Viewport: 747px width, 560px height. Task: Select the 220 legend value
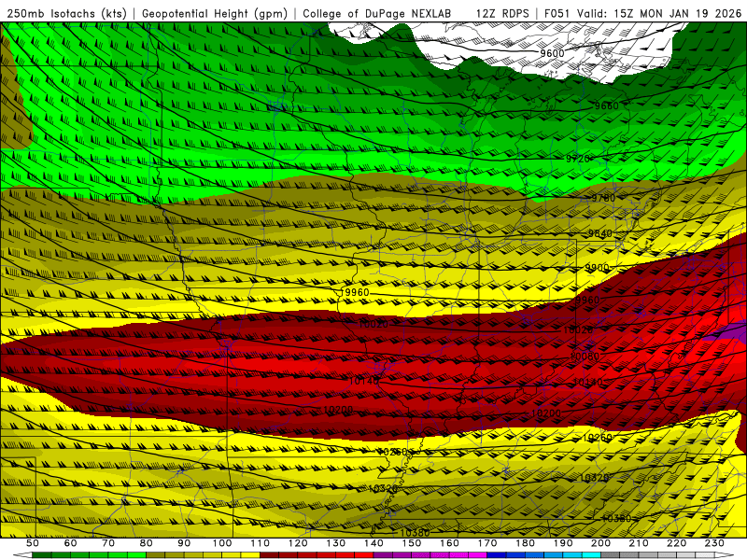point(677,543)
